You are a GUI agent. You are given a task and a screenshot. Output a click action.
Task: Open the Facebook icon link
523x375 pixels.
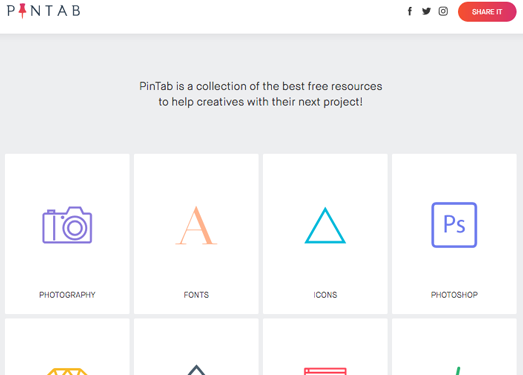coord(410,11)
